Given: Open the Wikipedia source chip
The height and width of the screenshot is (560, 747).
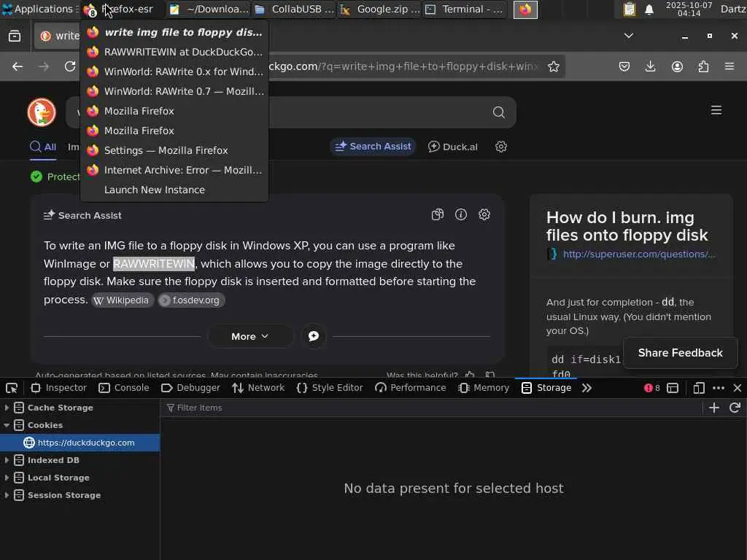Looking at the screenshot, I should [123, 300].
